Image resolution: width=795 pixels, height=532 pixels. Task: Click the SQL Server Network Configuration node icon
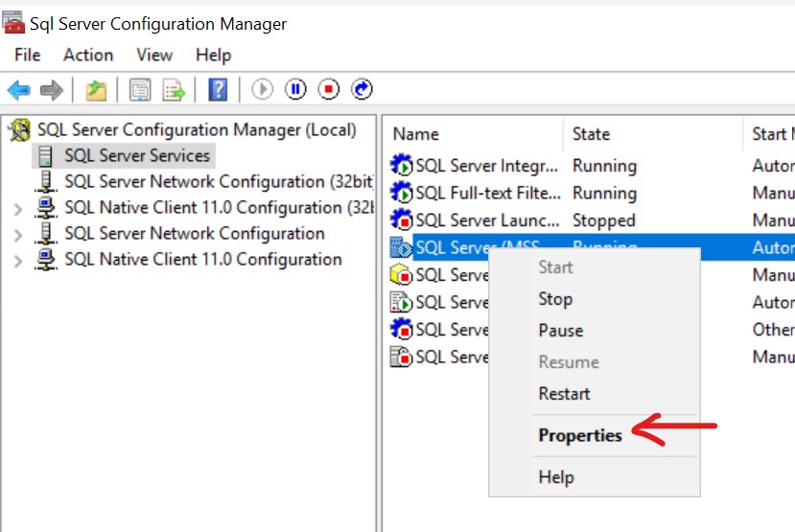click(46, 233)
